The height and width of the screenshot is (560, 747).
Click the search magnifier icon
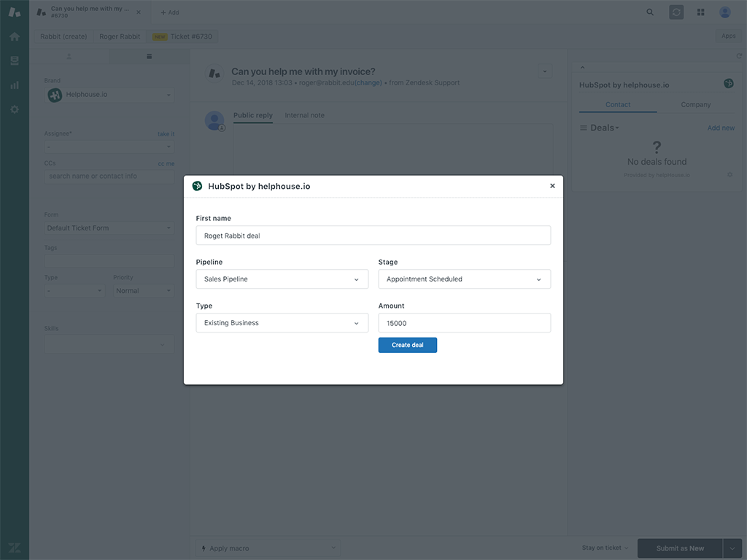click(650, 12)
